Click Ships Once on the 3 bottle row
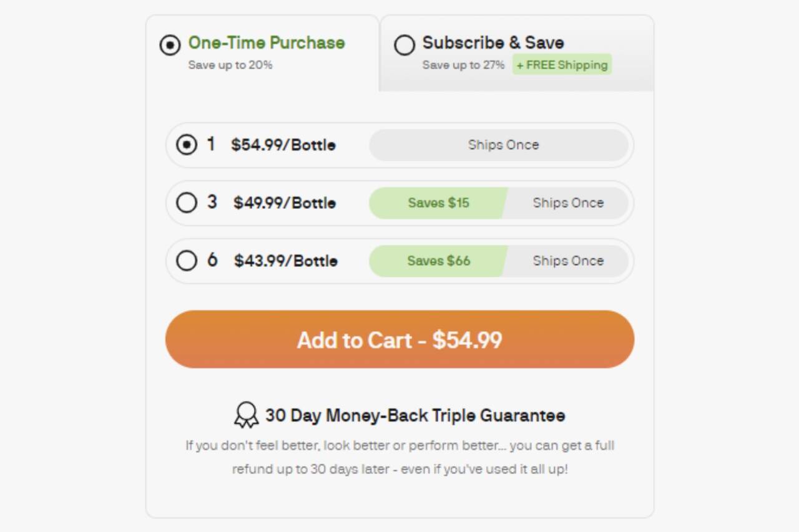Screen dimensions: 799x532 (x=568, y=203)
